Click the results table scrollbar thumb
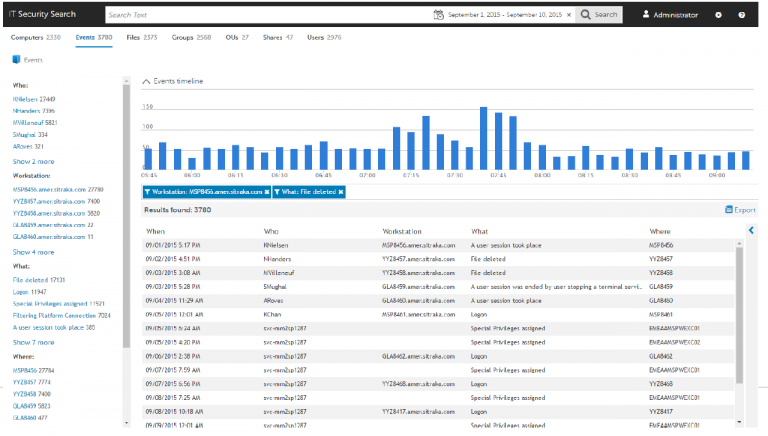Screen dimensions: 768x436 739,315
